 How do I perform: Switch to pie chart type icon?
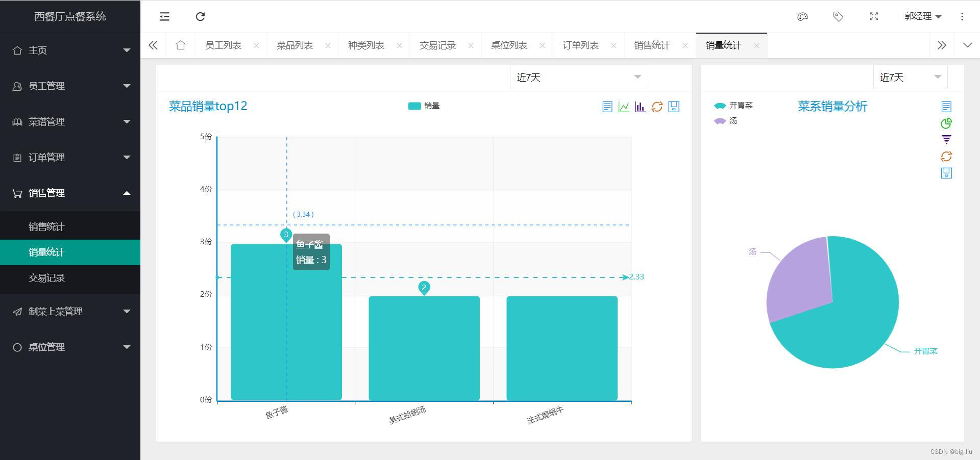click(946, 123)
